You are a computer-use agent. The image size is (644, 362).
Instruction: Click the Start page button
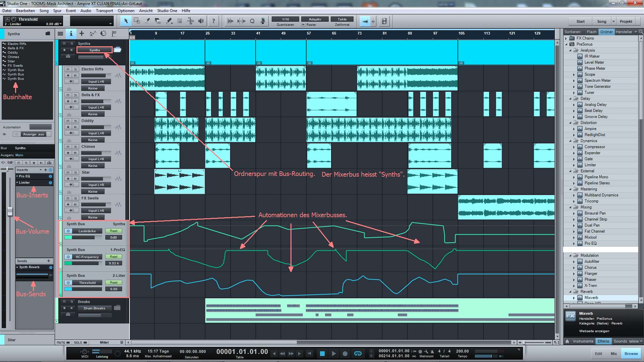click(580, 21)
